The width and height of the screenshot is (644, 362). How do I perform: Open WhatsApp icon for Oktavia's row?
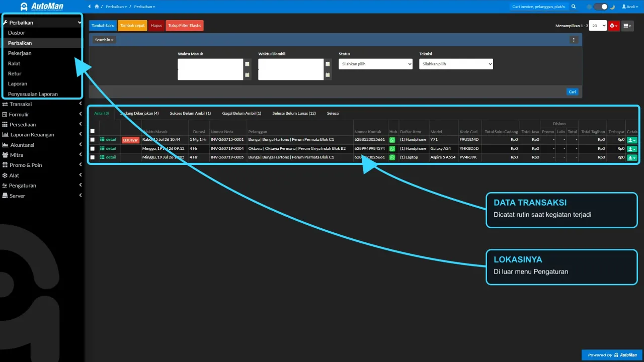click(392, 148)
